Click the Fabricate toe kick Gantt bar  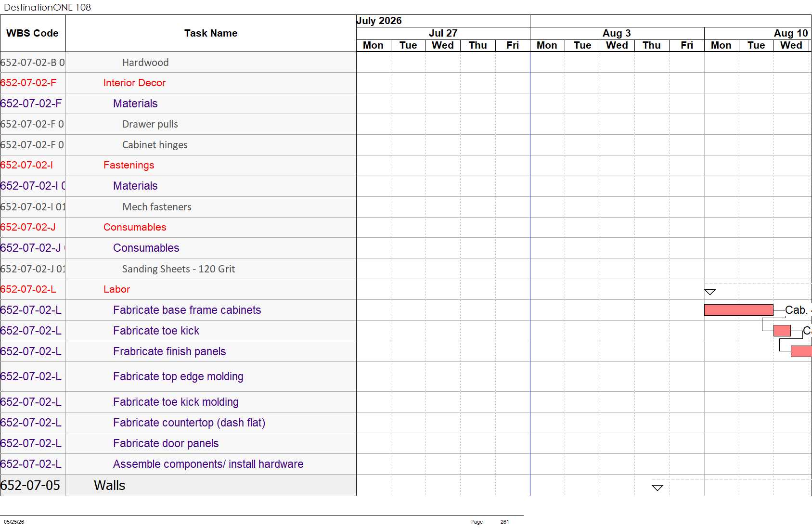(x=782, y=331)
